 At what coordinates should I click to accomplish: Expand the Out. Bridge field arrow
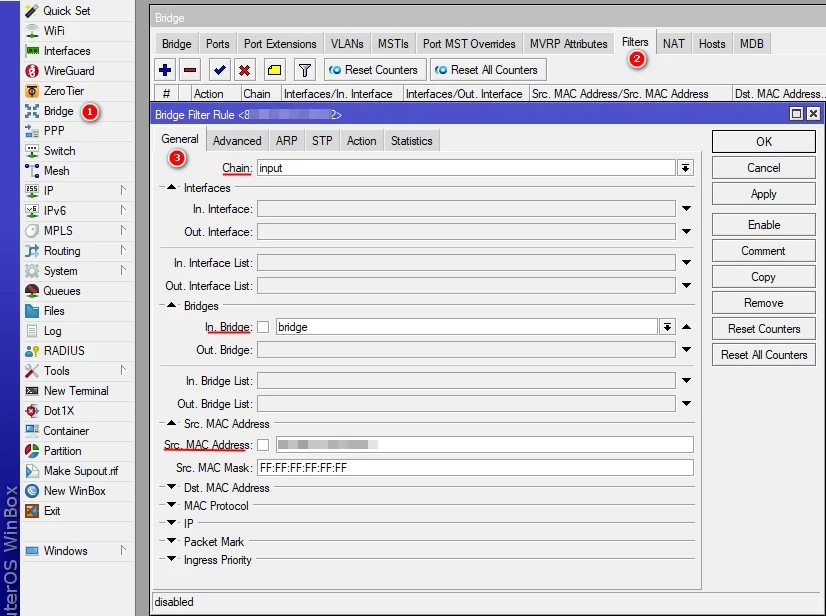point(686,349)
